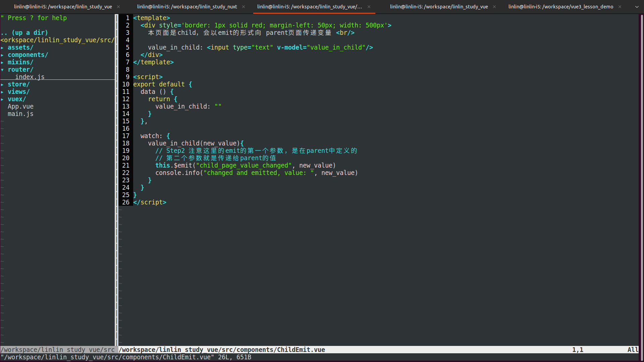Screen dimensions: 644x362
Task: Expand the components/ folder arrow
Action: click(x=2, y=55)
